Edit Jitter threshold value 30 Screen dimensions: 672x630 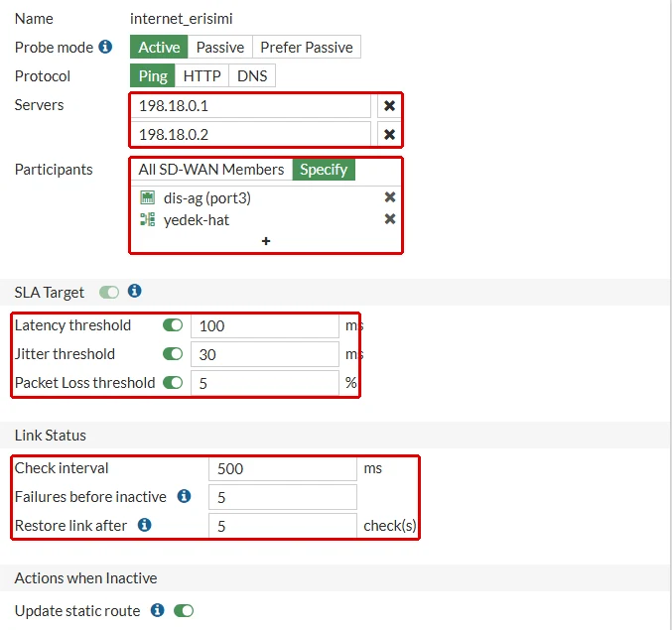pyautogui.click(x=265, y=354)
